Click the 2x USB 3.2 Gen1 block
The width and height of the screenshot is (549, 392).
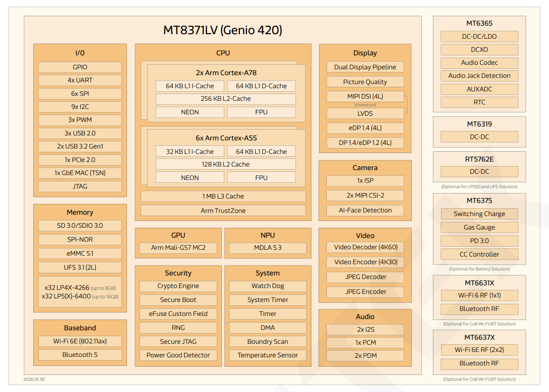click(80, 147)
